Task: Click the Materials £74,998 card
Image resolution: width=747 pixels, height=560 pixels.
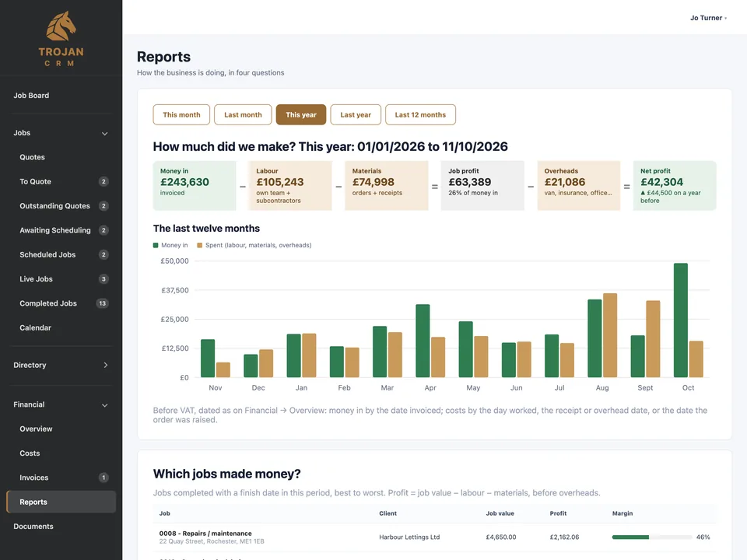Action: tap(387, 186)
